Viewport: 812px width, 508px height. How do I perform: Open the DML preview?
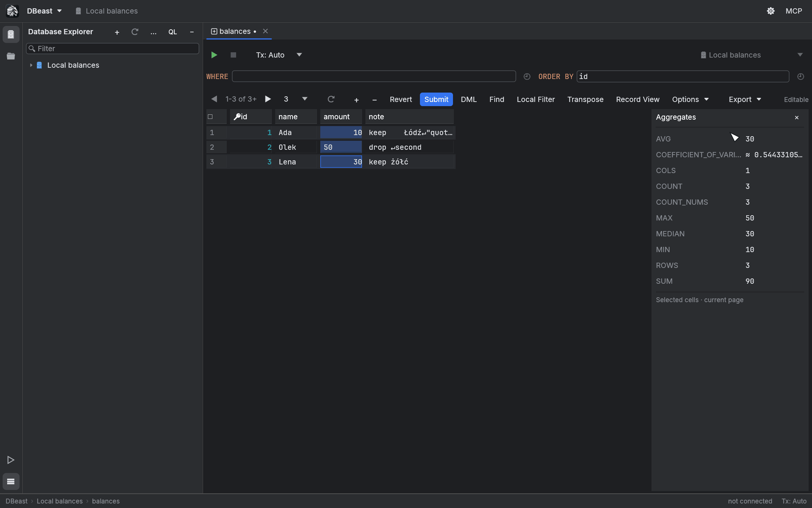tap(469, 99)
